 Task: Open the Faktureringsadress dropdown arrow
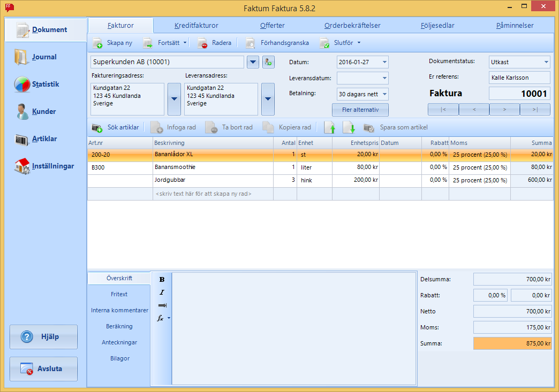click(174, 99)
